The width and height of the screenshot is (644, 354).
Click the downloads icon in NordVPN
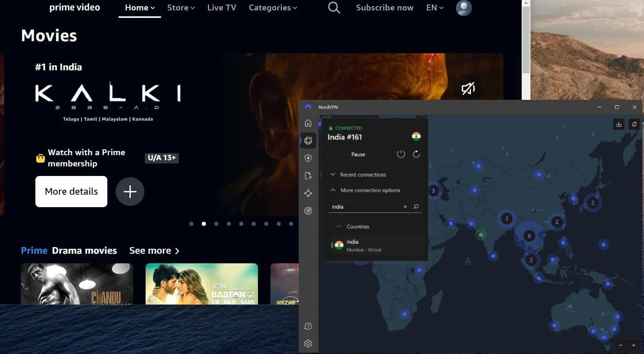point(619,124)
